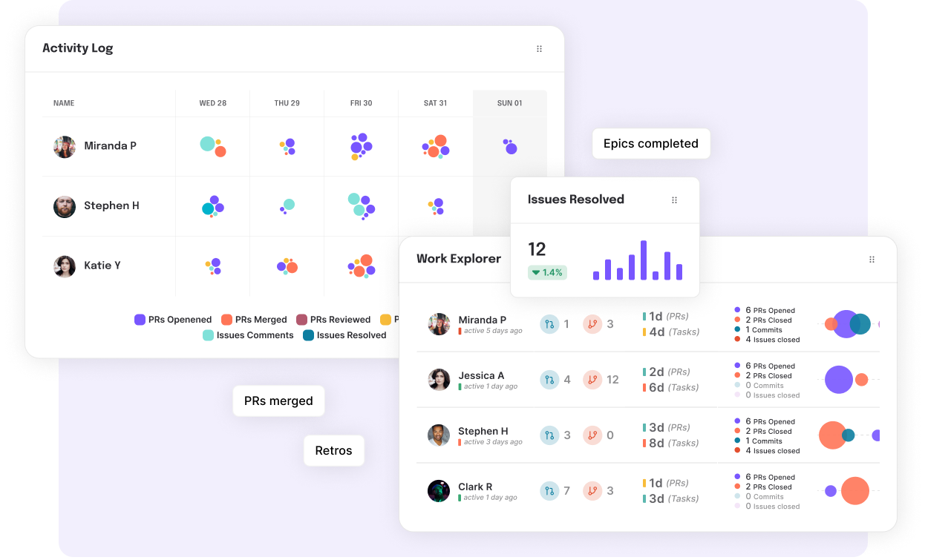Click Katie Y name in Activity Log
This screenshot has height=560, width=925.
pyautogui.click(x=102, y=266)
